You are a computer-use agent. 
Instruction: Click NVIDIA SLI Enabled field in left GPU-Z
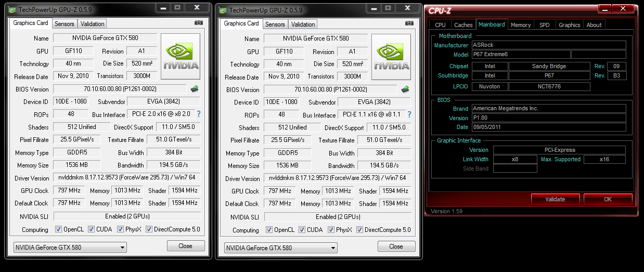click(127, 216)
